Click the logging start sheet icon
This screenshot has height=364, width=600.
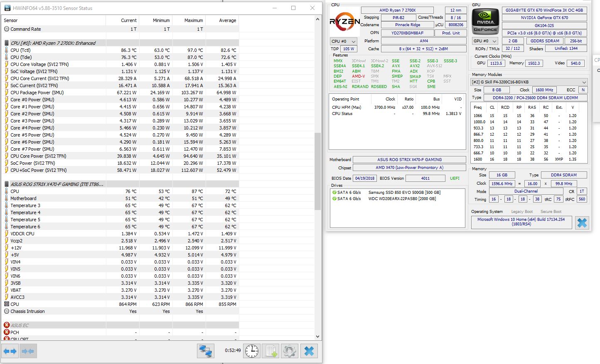[x=270, y=351]
